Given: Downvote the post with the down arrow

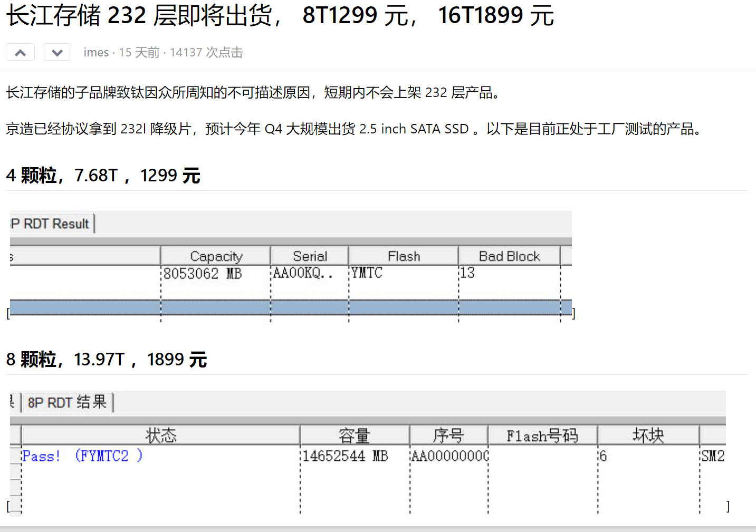Looking at the screenshot, I should pyautogui.click(x=57, y=52).
